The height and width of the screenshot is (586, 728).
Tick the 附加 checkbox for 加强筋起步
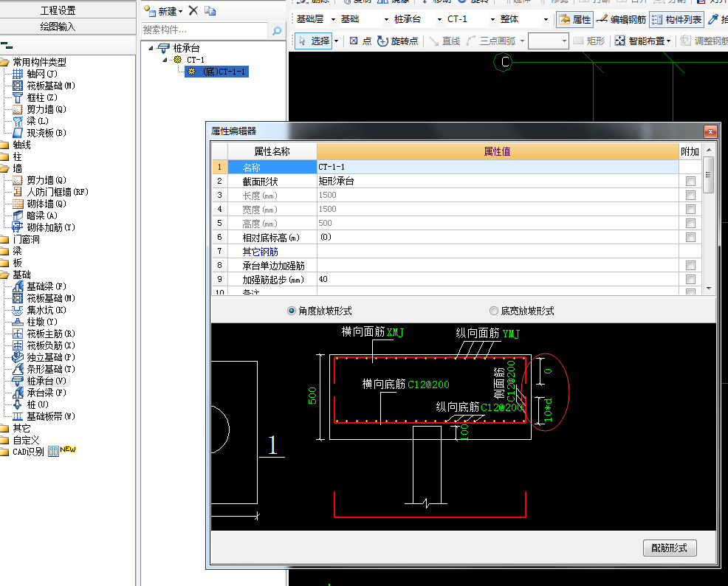(x=690, y=279)
